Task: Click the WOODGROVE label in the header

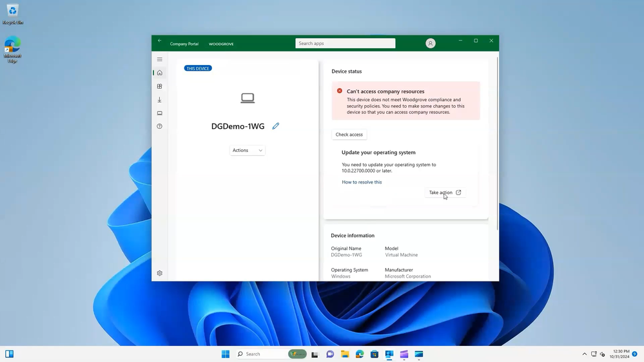Action: coord(221,44)
